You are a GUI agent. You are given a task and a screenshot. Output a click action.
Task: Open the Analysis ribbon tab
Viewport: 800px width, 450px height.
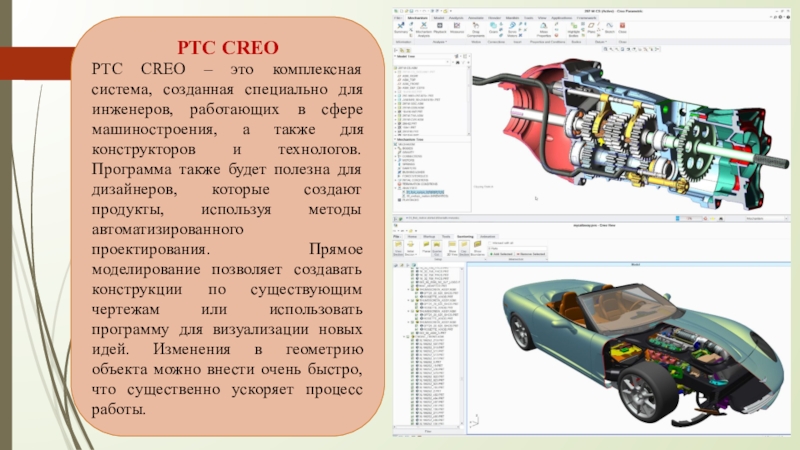[456, 17]
